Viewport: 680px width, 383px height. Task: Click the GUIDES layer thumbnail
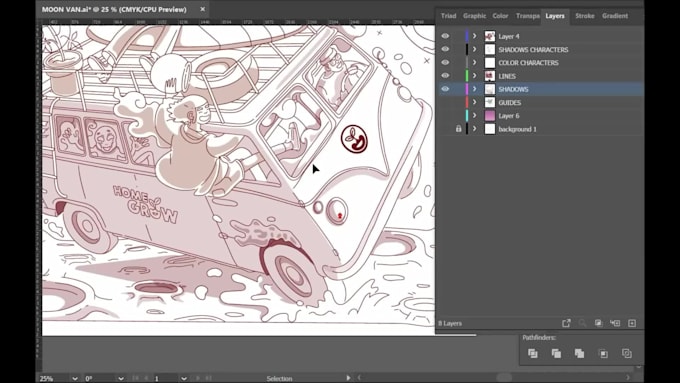[x=490, y=102]
